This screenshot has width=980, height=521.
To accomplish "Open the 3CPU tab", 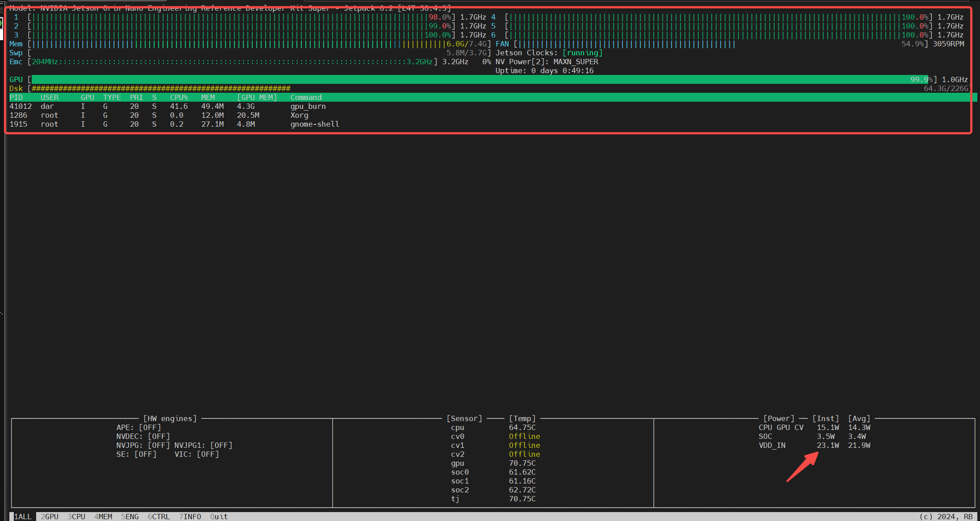I will coord(76,517).
